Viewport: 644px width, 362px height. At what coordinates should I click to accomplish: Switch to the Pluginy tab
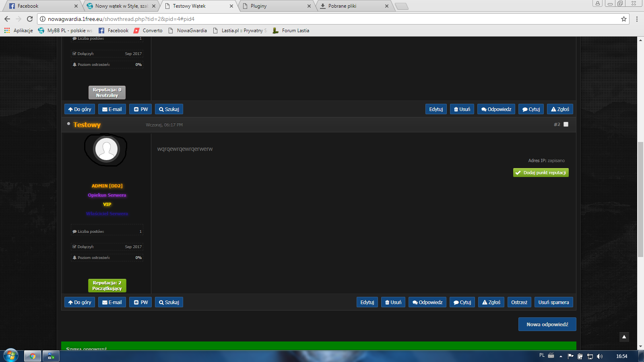click(277, 6)
